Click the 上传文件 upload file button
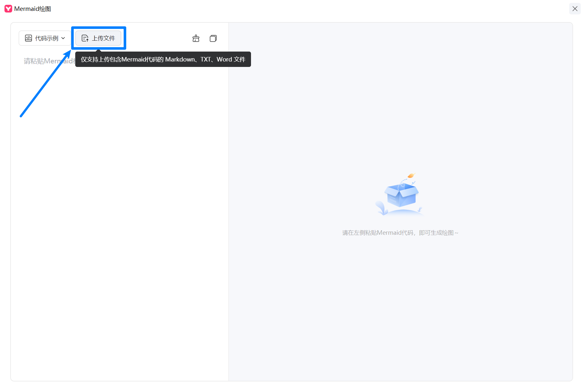Viewport: 583px width, 392px height. 98,38
